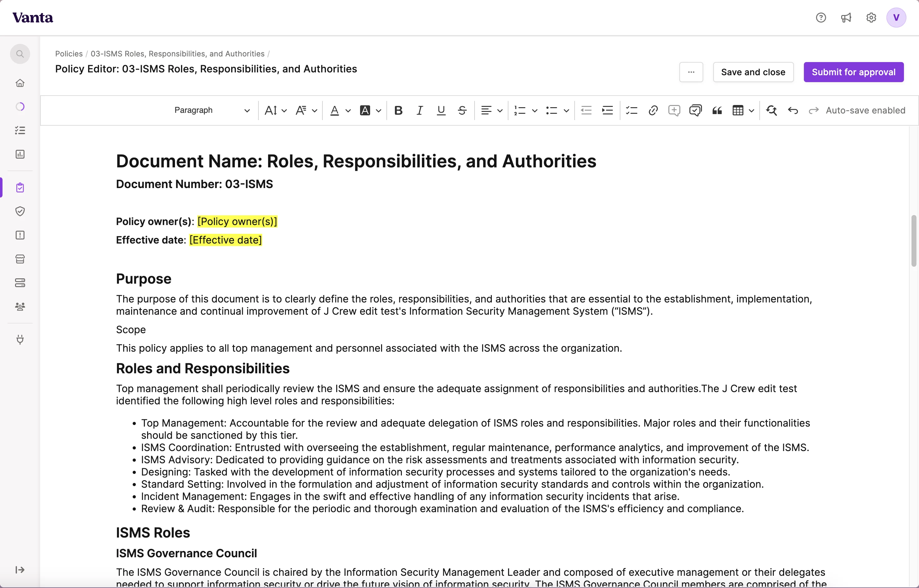919x588 pixels.
Task: Open the settings gear icon
Action: pos(871,18)
